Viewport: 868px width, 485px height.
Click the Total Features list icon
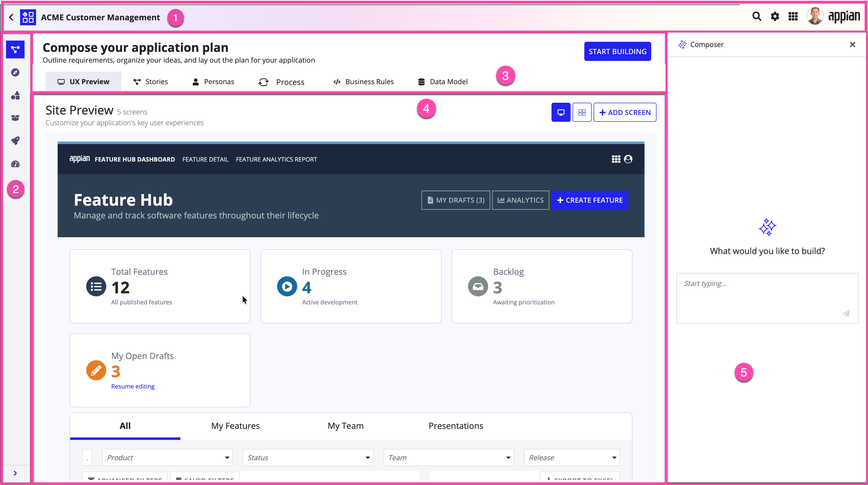96,286
